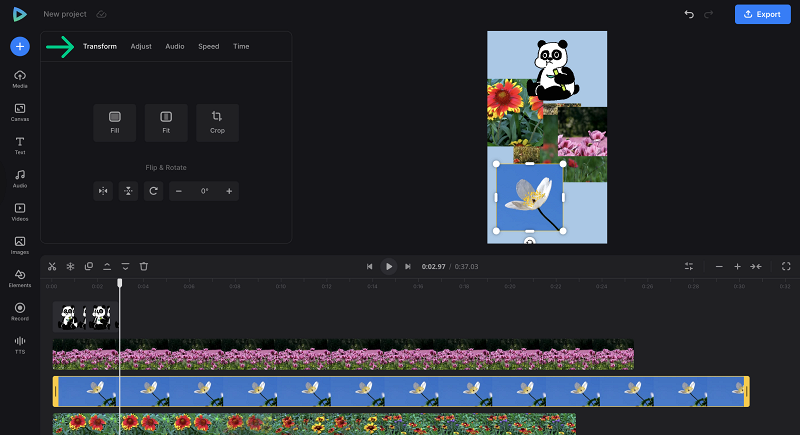Image resolution: width=800 pixels, height=435 pixels.
Task: Select the red flowers clip track
Action: coord(314,424)
